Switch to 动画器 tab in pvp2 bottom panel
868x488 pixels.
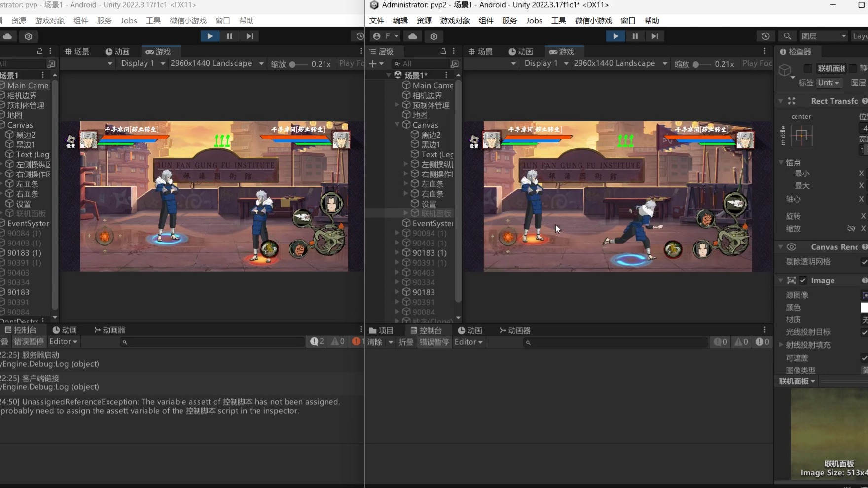(x=515, y=330)
